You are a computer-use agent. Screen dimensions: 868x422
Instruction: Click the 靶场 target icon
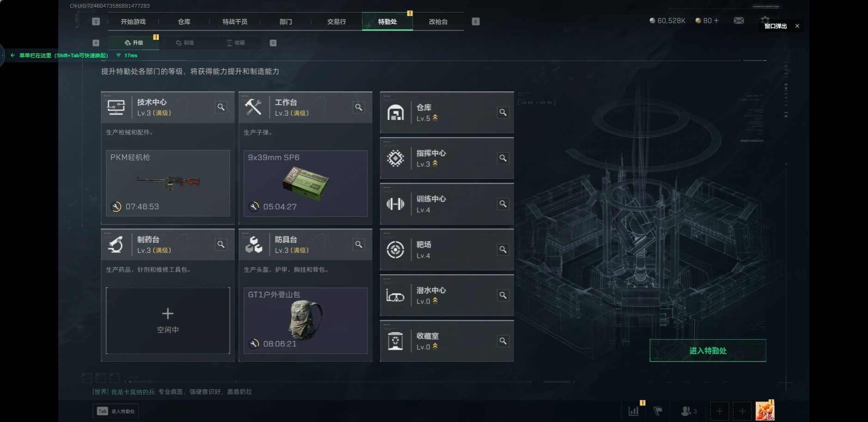[395, 250]
